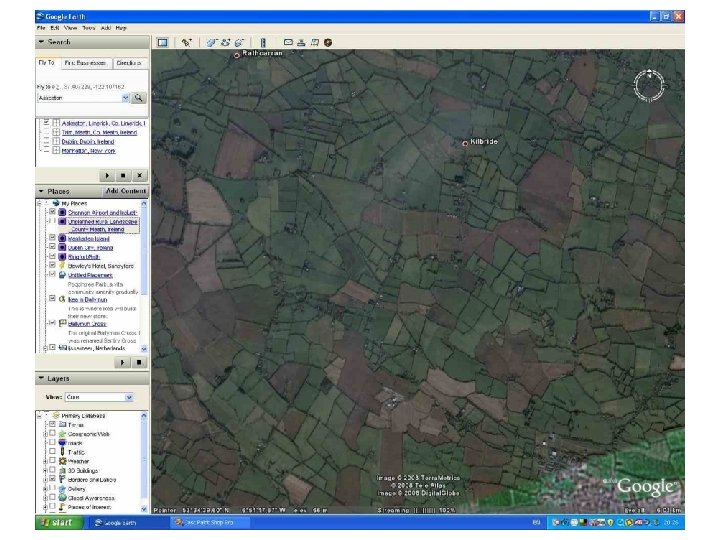Click the Windows Start button
The width and height of the screenshot is (720, 540).
[x=58, y=523]
